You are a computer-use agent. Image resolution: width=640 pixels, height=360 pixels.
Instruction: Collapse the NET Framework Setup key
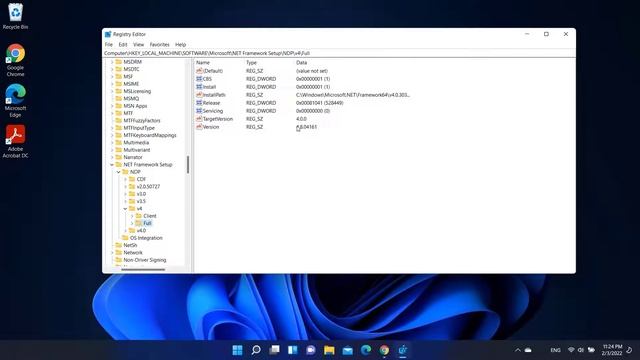pyautogui.click(x=112, y=164)
